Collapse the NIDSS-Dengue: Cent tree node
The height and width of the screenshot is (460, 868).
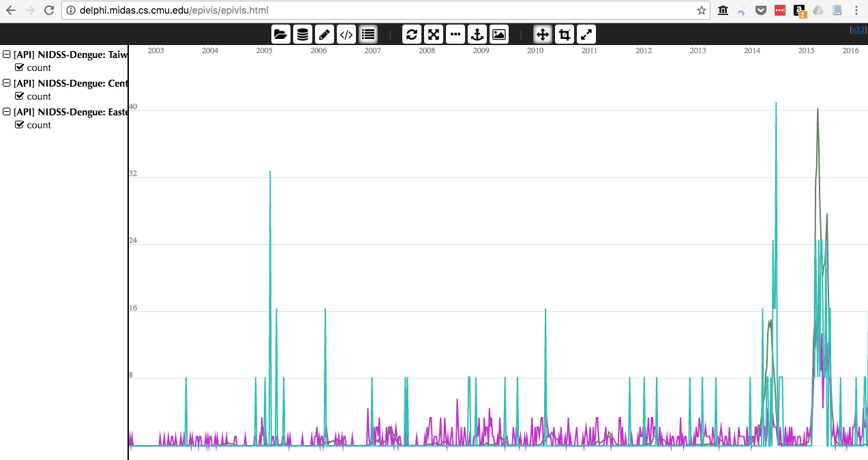point(7,83)
